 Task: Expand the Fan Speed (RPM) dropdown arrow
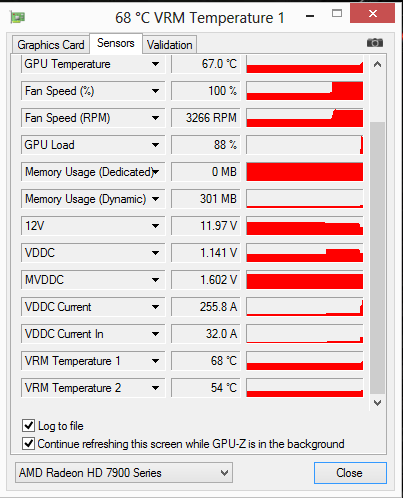point(155,118)
